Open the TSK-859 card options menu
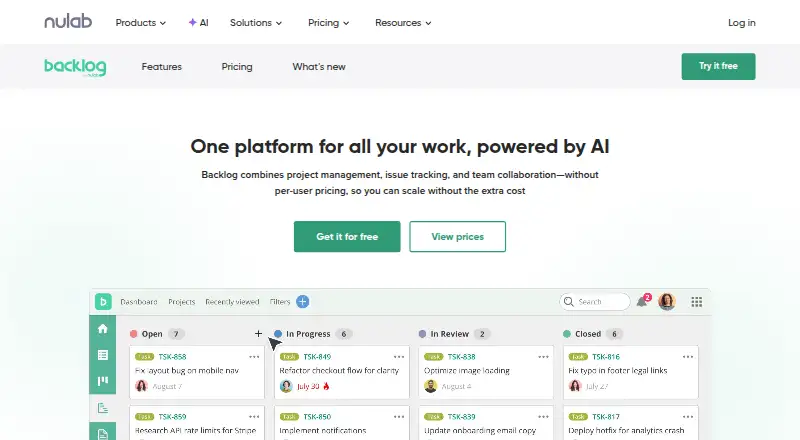 (x=254, y=417)
